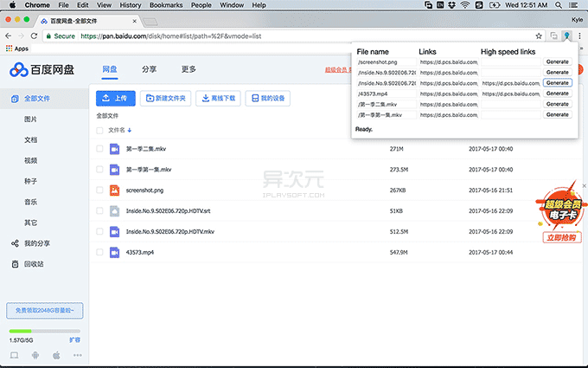This screenshot has width=588, height=368.
Task: Bookmark page with the star icon
Action: click(539, 36)
